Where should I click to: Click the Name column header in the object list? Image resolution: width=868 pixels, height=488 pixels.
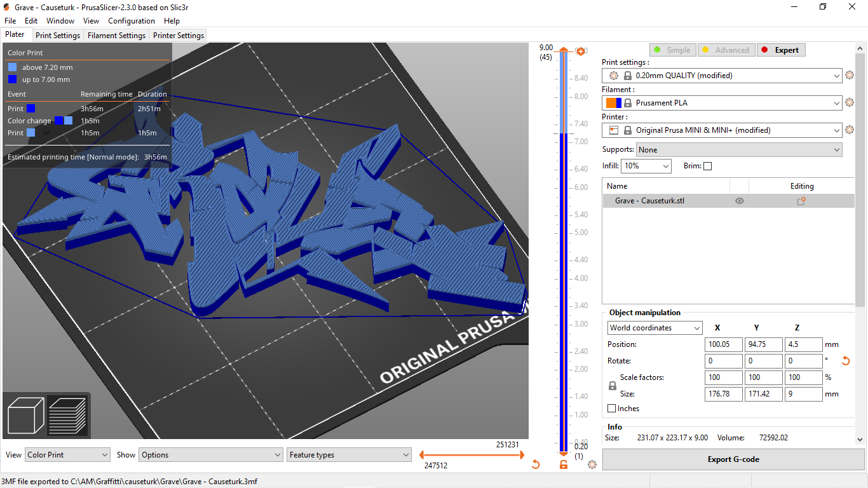(x=666, y=186)
